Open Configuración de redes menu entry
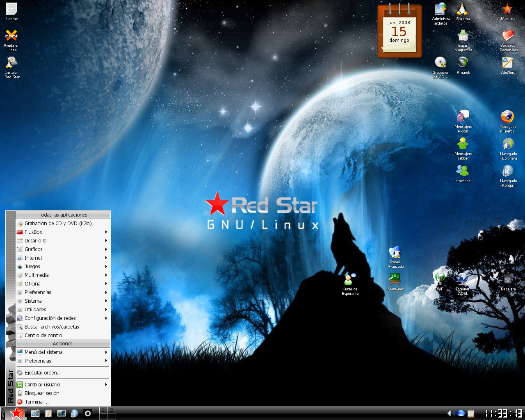The width and height of the screenshot is (525, 420). (63, 318)
